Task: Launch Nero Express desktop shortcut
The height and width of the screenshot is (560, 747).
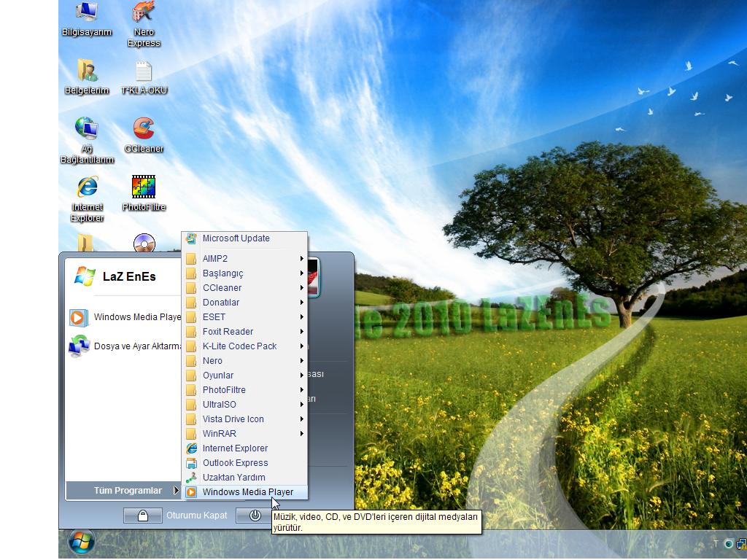Action: pyautogui.click(x=144, y=24)
